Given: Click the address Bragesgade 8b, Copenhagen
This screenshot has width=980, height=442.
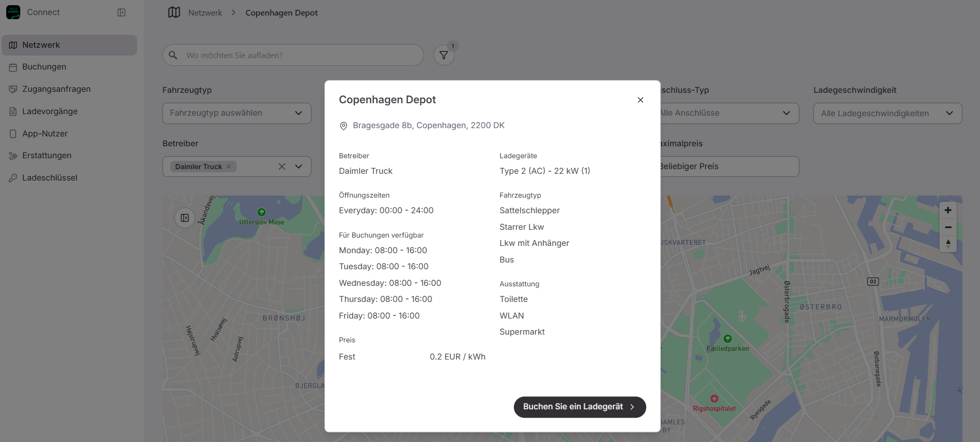Looking at the screenshot, I should 429,126.
